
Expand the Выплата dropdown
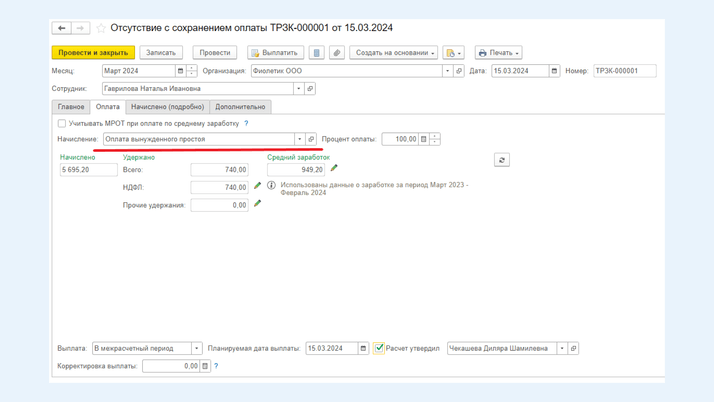point(197,348)
